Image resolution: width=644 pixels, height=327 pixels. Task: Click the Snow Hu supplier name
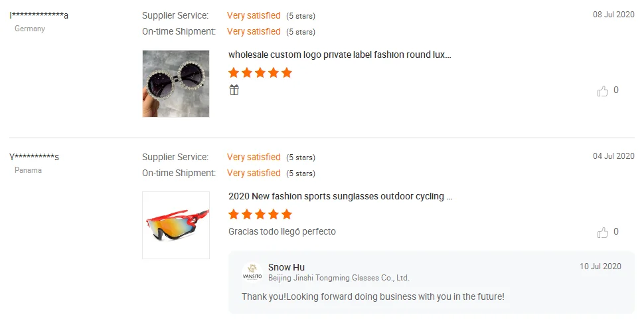[286, 267]
